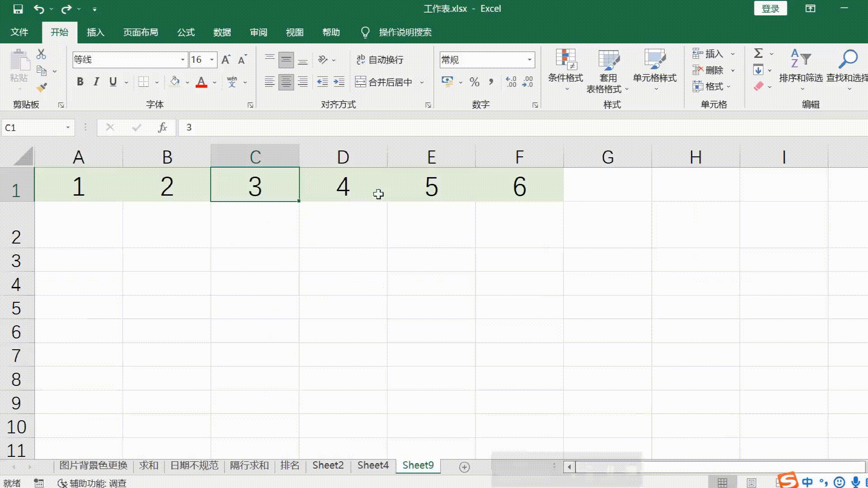Click the Percent Style icon
868x488 pixels.
474,82
